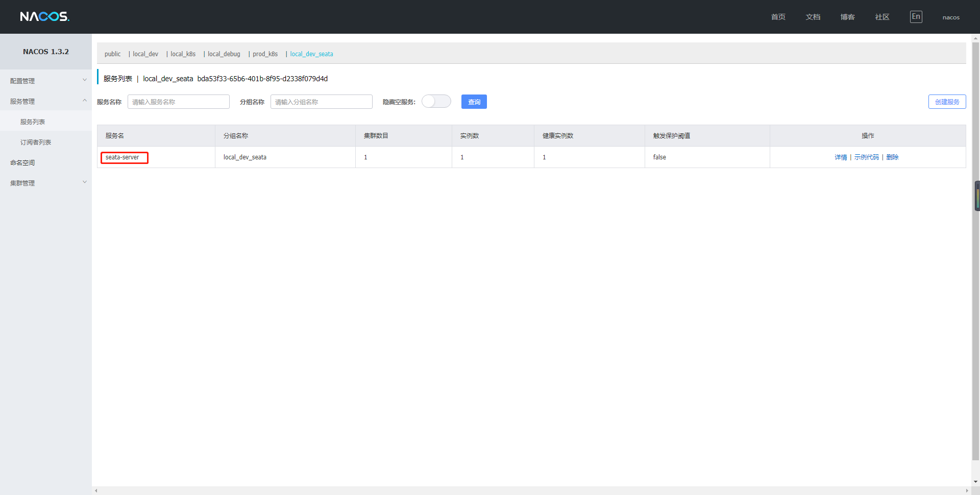Select the local_dev_seata namespace tab
The height and width of the screenshot is (495, 980).
312,54
